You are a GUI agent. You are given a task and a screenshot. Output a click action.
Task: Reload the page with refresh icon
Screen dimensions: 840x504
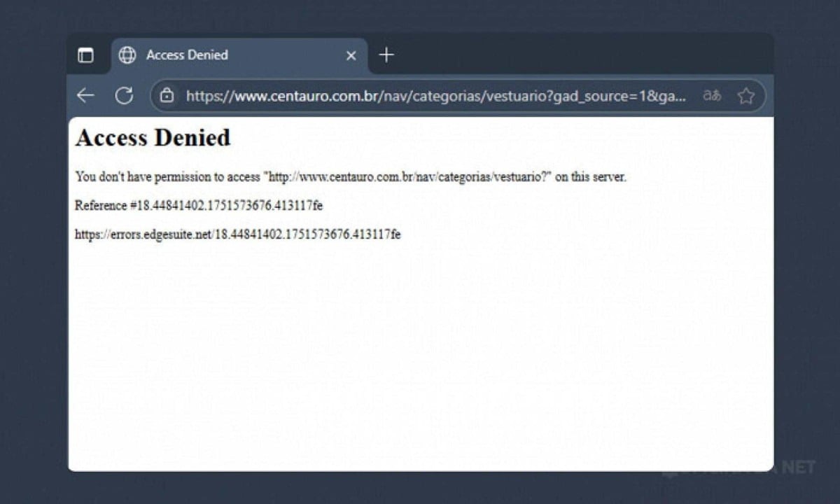124,96
